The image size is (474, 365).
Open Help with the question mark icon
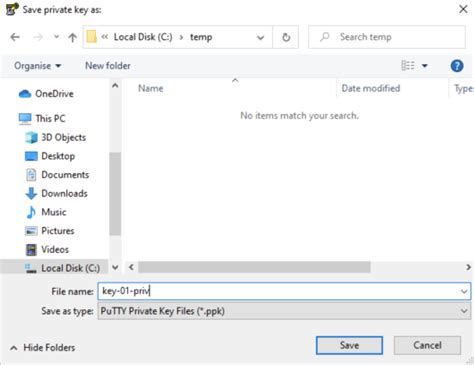point(457,66)
